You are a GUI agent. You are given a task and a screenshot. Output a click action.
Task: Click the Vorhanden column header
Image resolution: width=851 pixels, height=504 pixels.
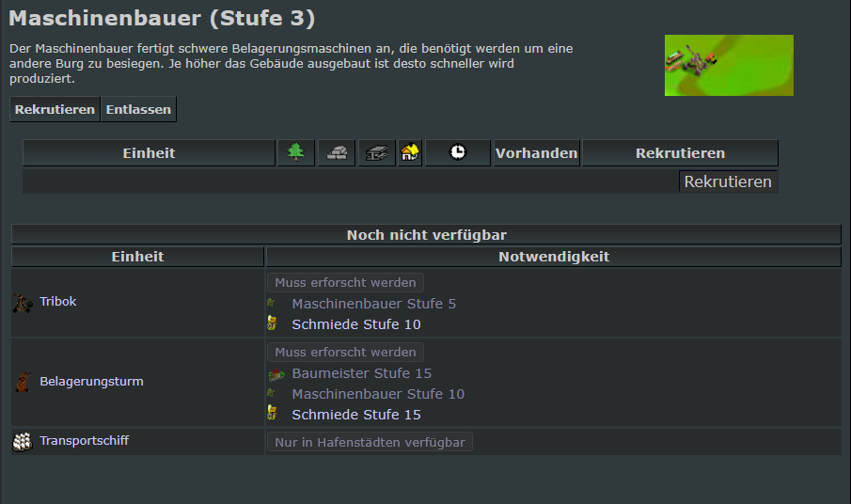tap(536, 153)
